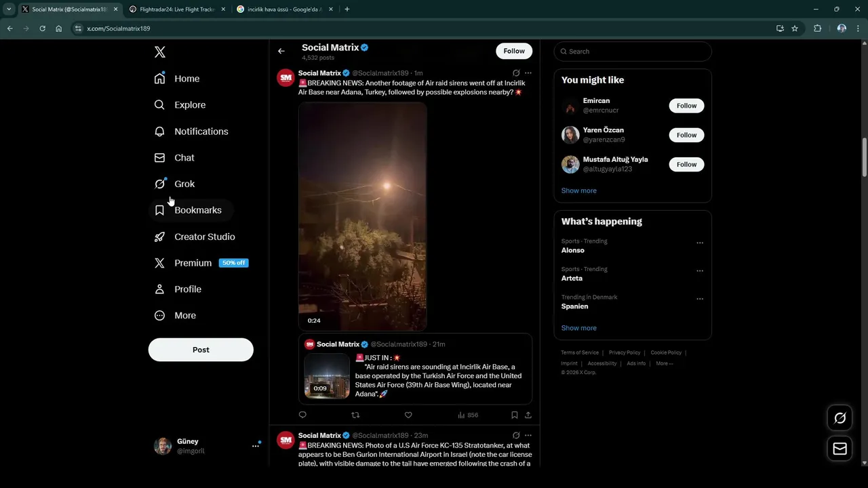Follow Social Matrix with header button
868x488 pixels.
514,51
